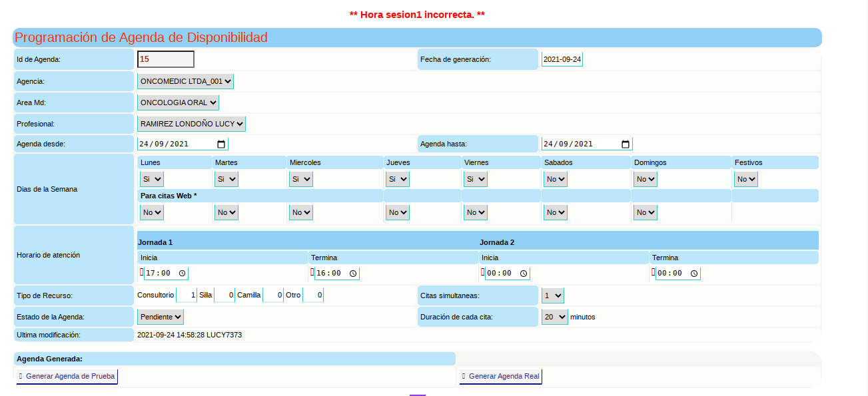Select Estado de la Agenda dropdown

(x=160, y=317)
